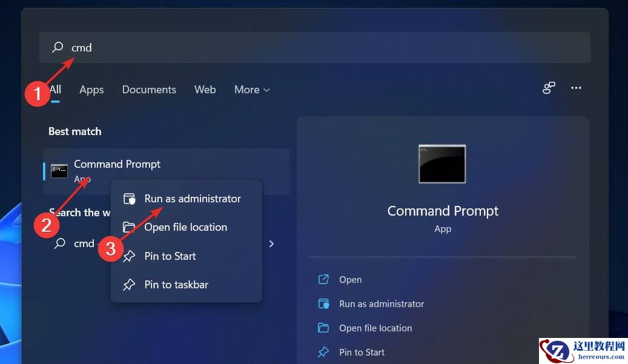
Task: Switch to the Documents tab
Action: pyautogui.click(x=148, y=90)
